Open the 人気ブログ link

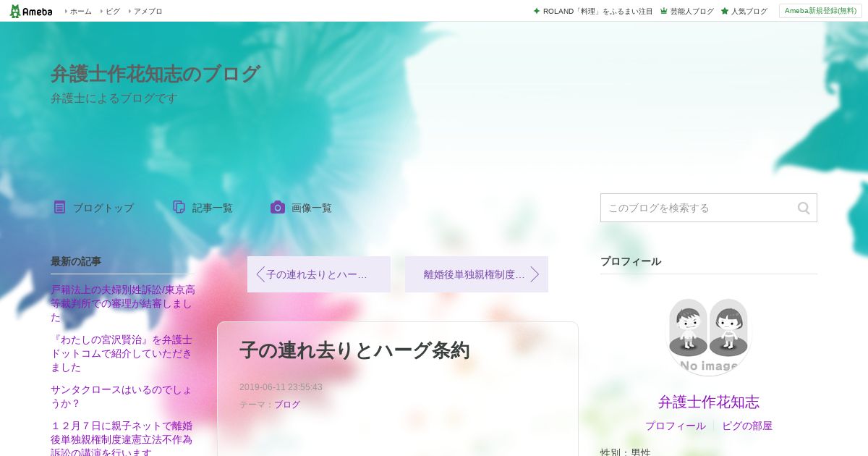(749, 12)
